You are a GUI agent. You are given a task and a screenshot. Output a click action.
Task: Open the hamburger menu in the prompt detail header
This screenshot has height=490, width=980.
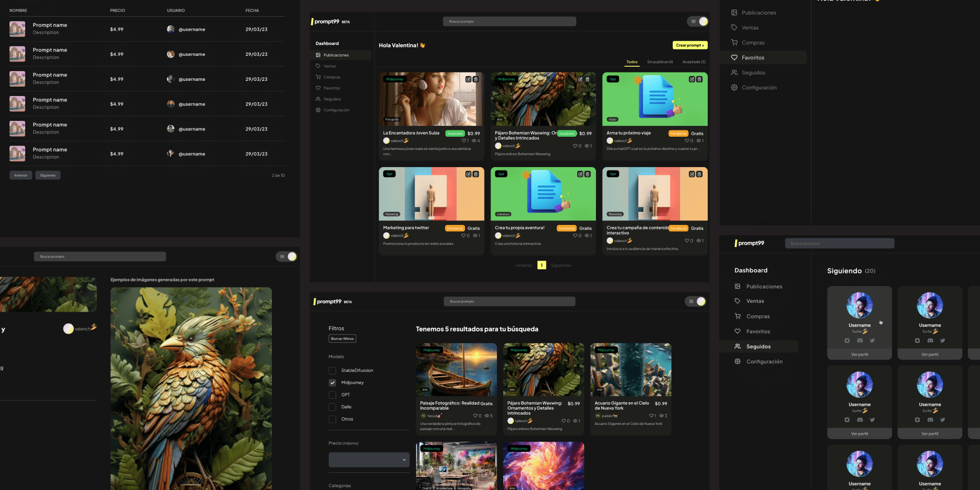tap(282, 256)
